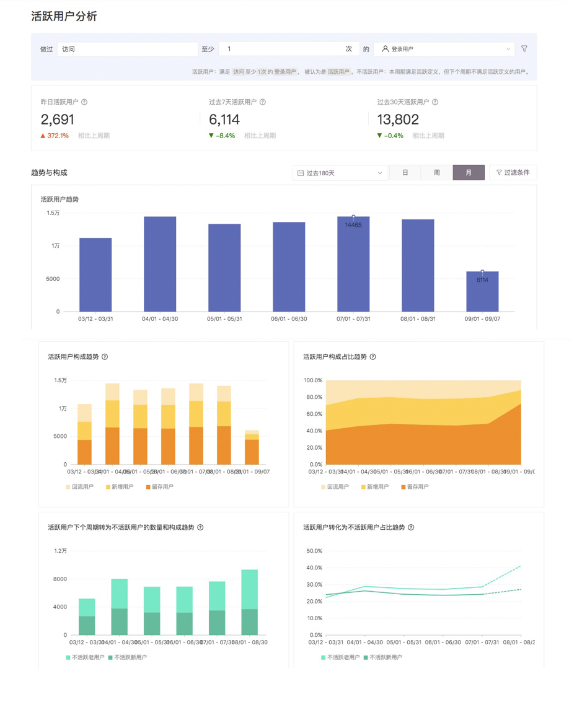Click help icon next to 过去7天活跃用户
582x728 pixels.
point(263,102)
